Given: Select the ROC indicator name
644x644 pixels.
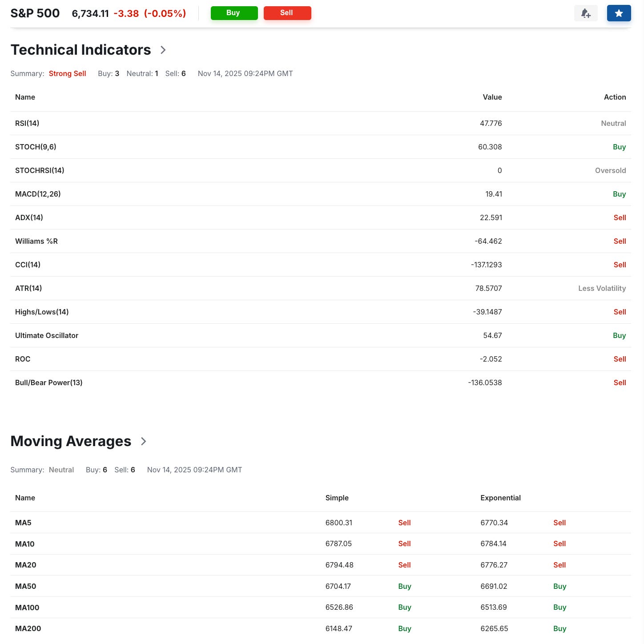Looking at the screenshot, I should (23, 359).
